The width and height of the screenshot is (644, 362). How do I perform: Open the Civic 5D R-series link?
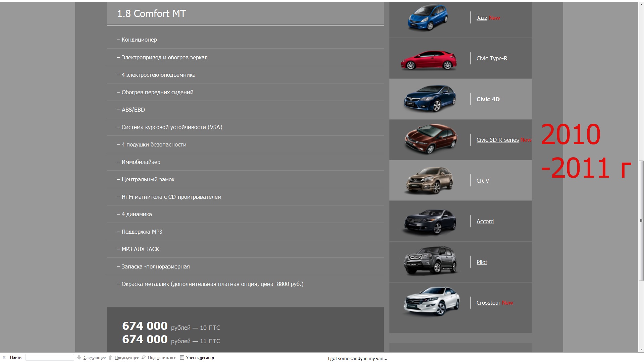click(497, 140)
